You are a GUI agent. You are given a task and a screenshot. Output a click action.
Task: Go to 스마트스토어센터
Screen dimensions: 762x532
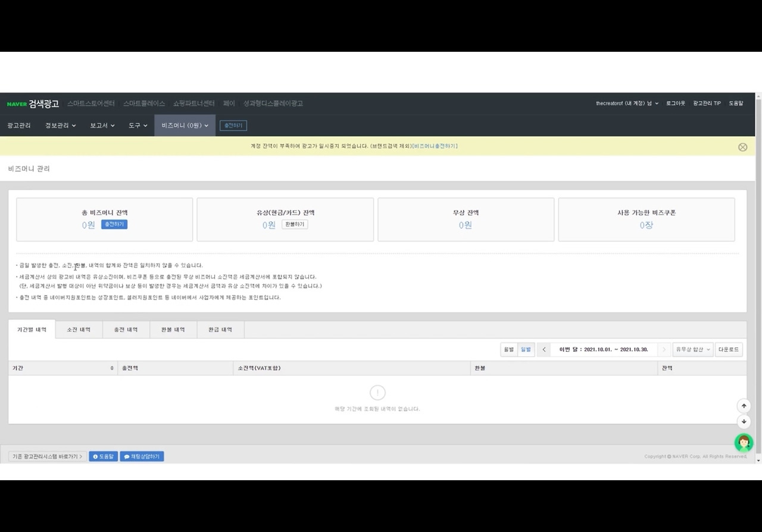click(x=90, y=104)
